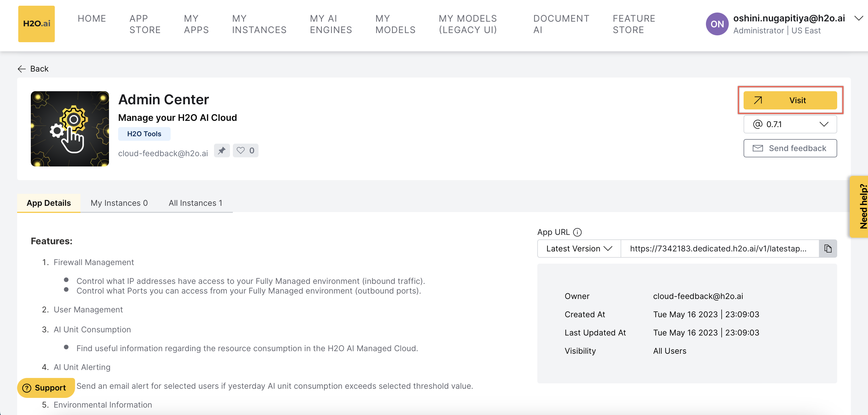Screen dimensions: 868x415
Task: Click the back arrow icon
Action: 22,69
